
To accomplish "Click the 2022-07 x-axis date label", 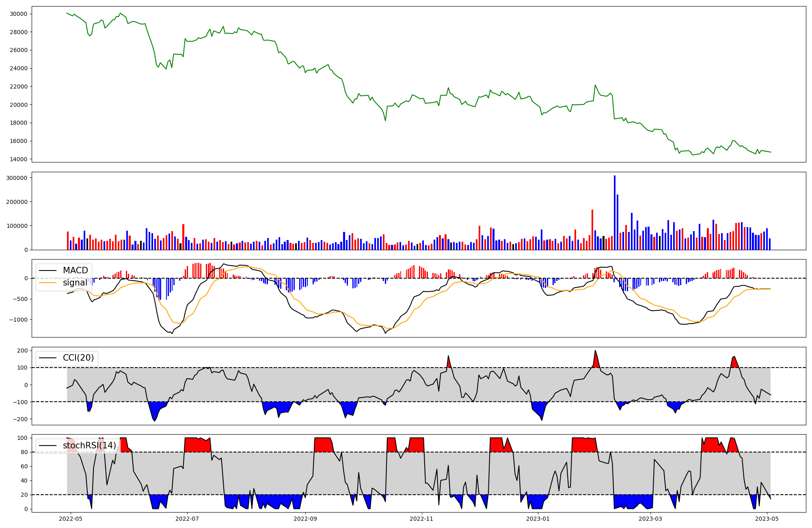I will click(187, 519).
